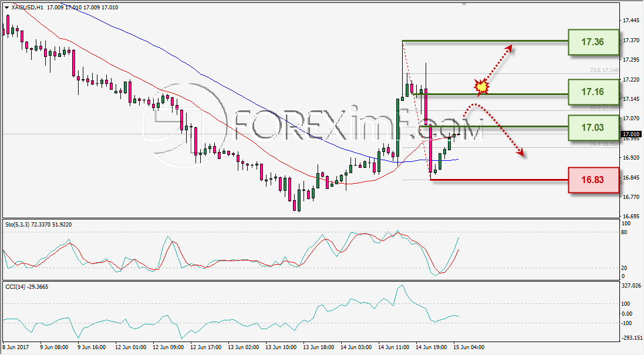Click the upward red dotted arrow head

[508, 49]
